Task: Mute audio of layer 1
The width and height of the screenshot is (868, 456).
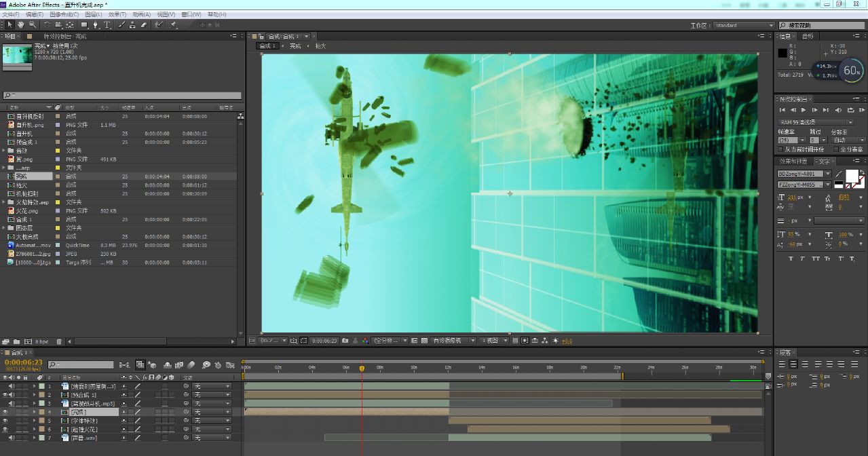Action: click(x=12, y=386)
